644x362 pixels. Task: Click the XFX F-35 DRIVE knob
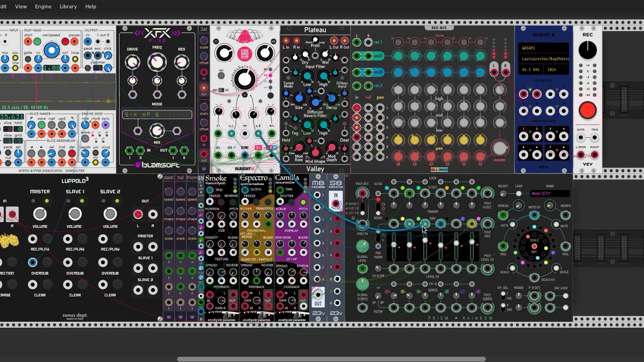(132, 62)
